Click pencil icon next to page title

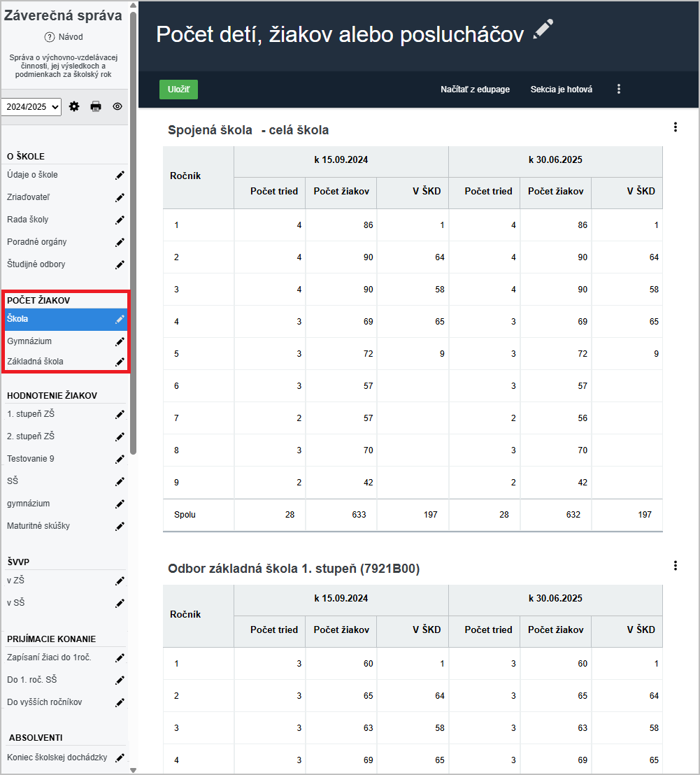click(x=543, y=29)
